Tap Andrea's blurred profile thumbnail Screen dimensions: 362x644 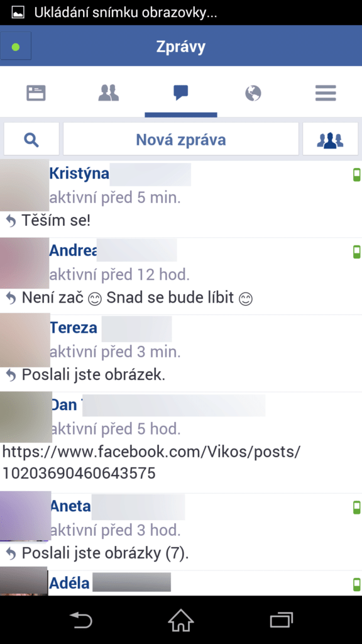(x=25, y=263)
